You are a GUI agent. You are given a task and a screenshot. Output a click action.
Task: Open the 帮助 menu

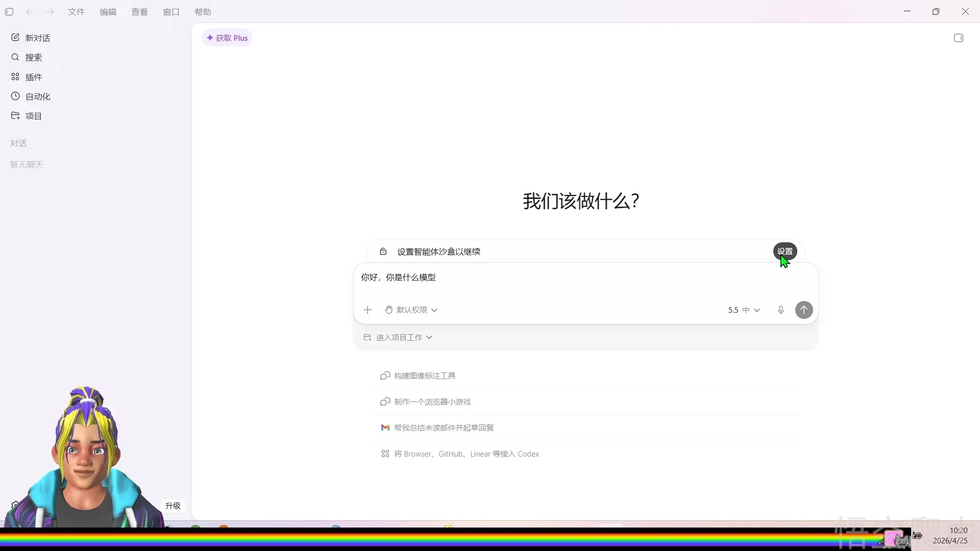203,12
